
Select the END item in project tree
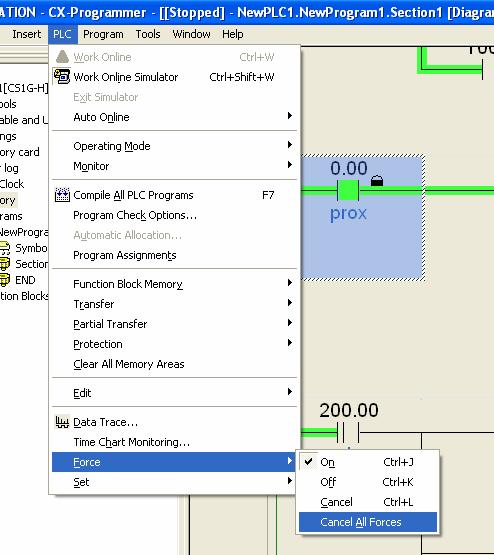25,280
